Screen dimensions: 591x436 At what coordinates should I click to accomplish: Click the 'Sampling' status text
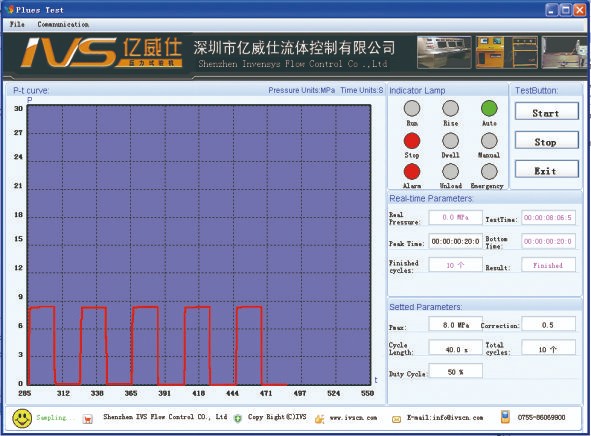pos(55,418)
